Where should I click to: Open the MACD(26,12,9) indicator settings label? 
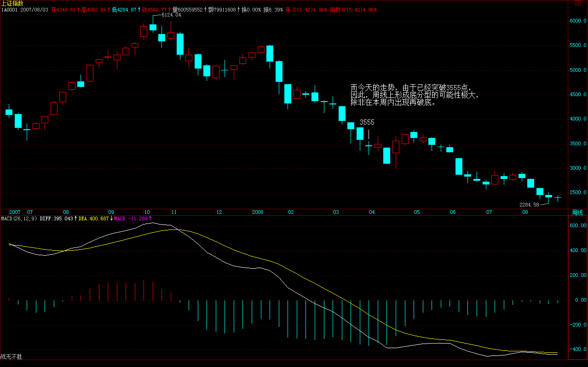pos(18,218)
